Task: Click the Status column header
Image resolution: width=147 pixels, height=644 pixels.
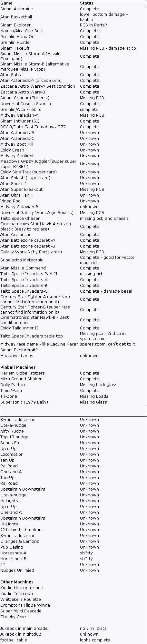Action: [x=86, y=3]
